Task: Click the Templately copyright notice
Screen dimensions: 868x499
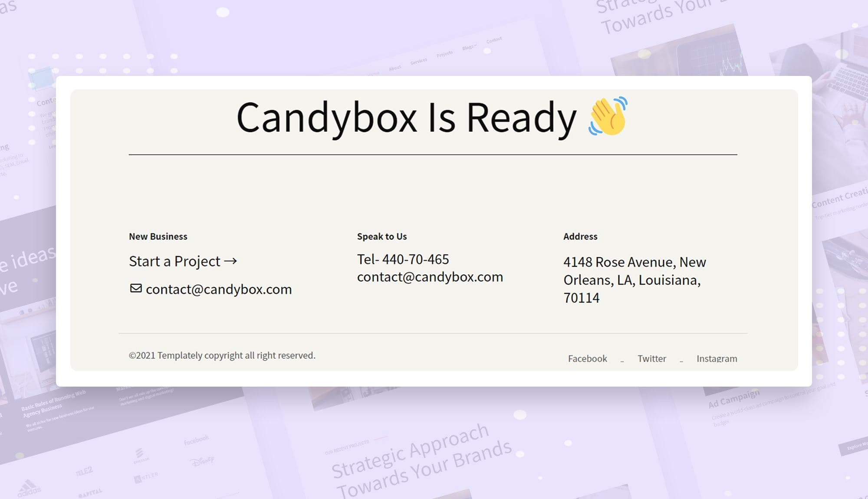Action: 222,355
